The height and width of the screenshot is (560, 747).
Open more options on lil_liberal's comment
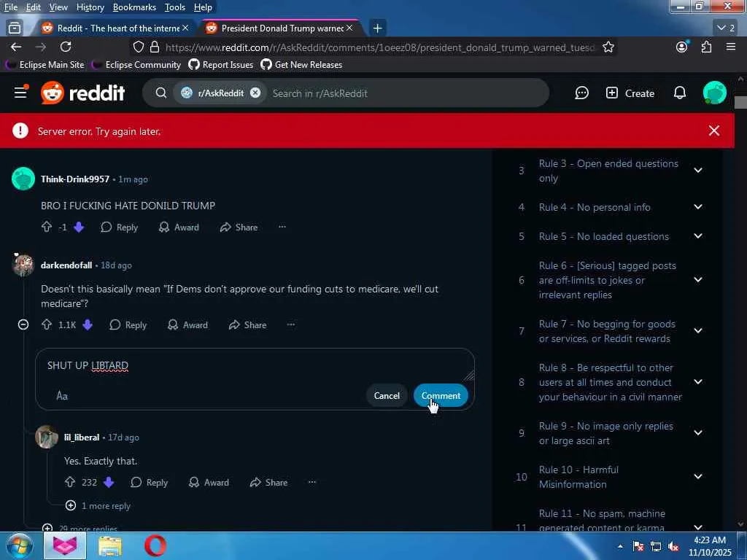pos(312,483)
